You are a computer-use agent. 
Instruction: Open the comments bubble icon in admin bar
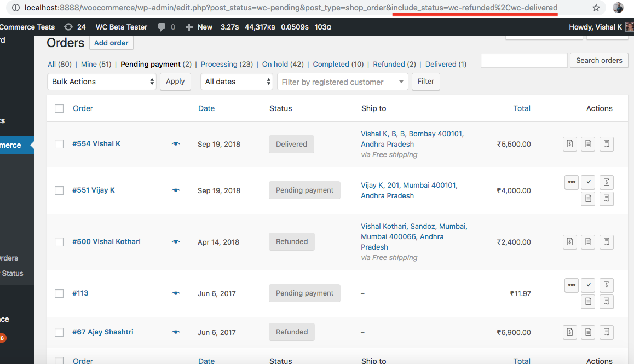[x=162, y=27]
